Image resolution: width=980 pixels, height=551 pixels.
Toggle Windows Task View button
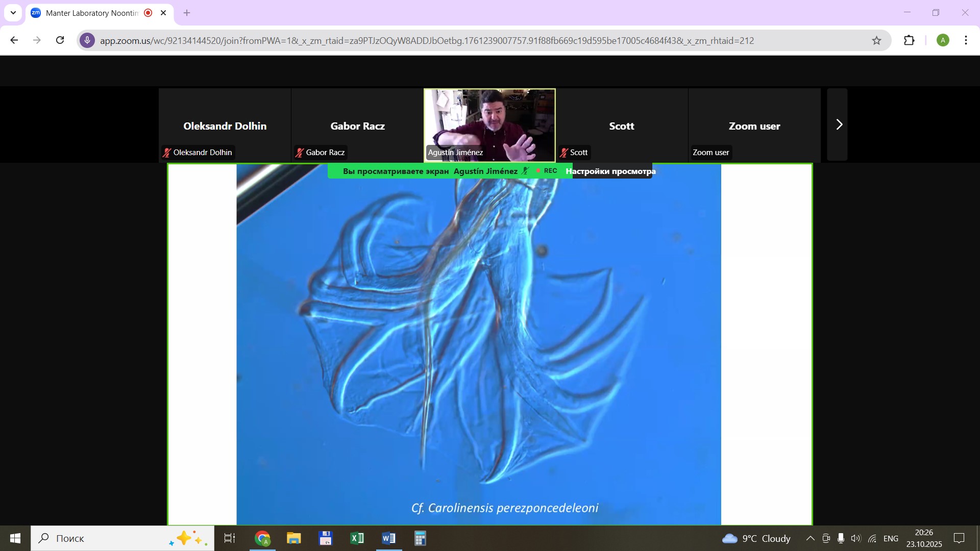[230, 538]
